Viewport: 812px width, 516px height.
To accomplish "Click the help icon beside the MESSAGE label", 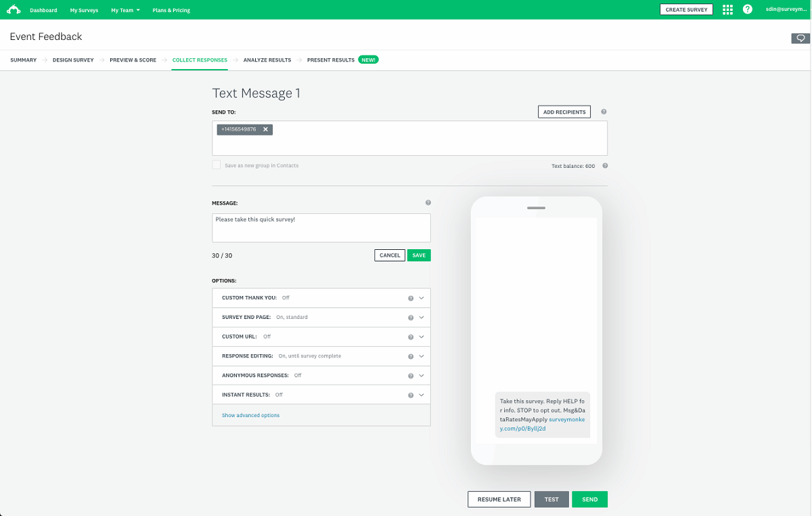I will (428, 202).
